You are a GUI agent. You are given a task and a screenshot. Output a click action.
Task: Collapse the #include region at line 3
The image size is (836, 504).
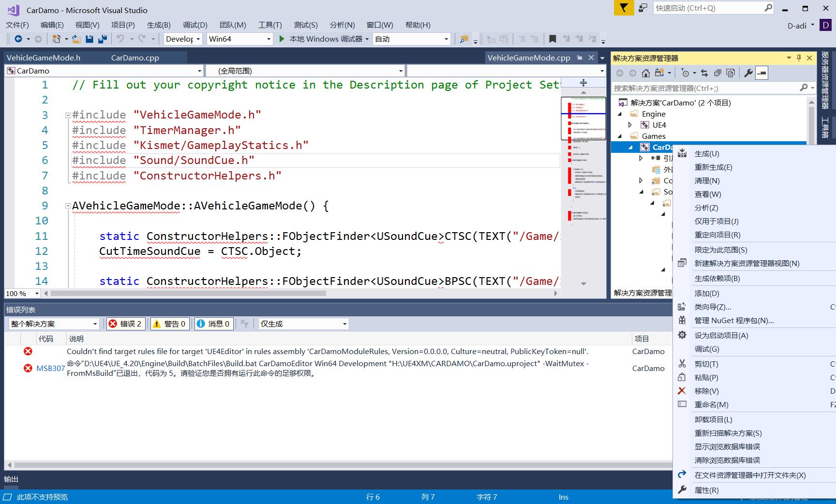(x=68, y=115)
